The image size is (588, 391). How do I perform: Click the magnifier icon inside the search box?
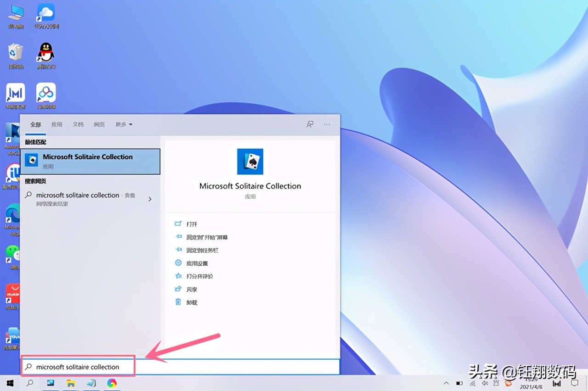[28, 367]
